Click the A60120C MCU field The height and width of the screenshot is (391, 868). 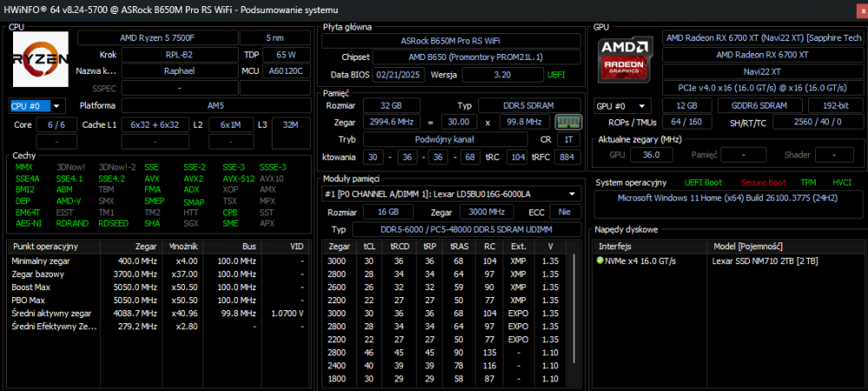[x=286, y=71]
